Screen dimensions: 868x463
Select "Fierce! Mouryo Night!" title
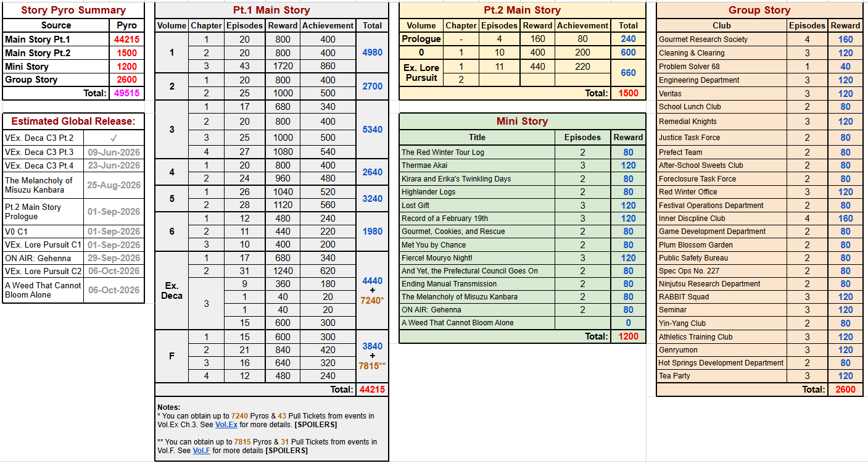tap(437, 258)
